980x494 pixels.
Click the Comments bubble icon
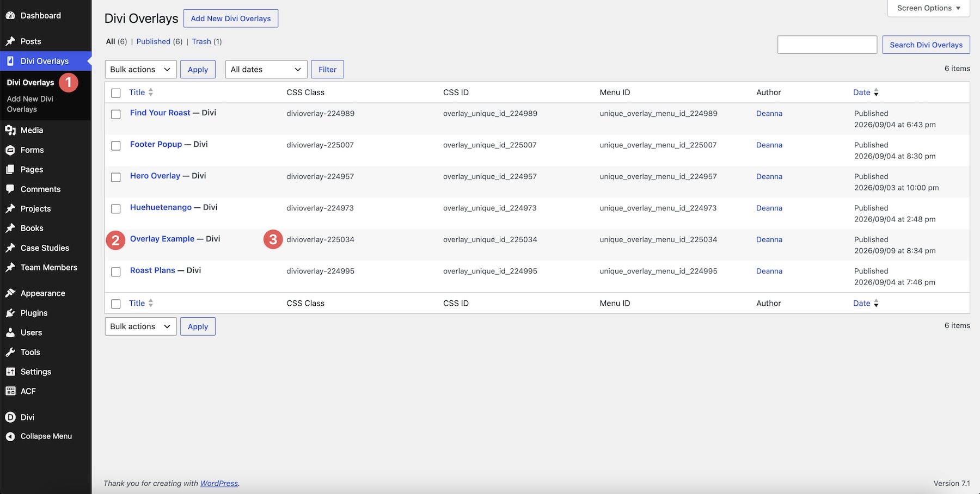coord(10,189)
